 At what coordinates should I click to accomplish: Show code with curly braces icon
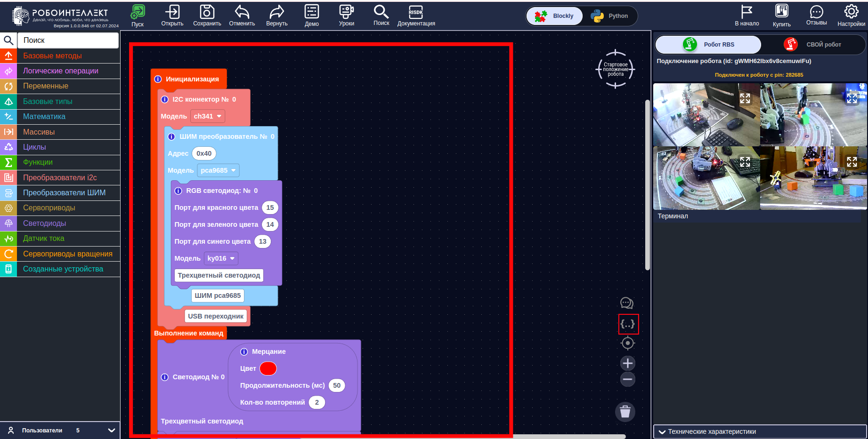click(628, 324)
